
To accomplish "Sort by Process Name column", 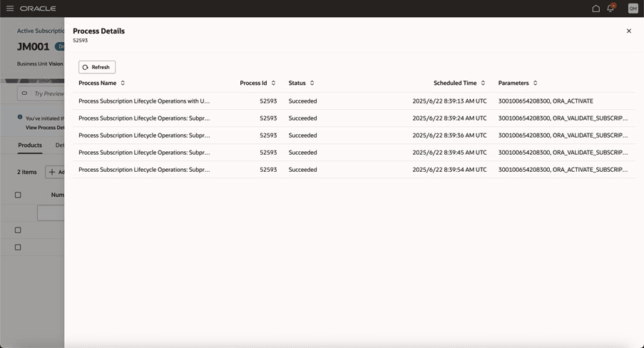I will point(123,83).
